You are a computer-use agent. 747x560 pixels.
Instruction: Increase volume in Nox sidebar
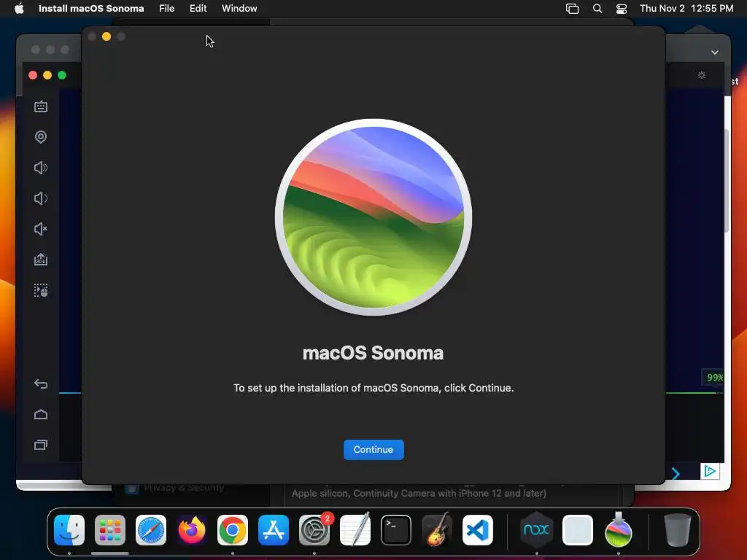(41, 168)
